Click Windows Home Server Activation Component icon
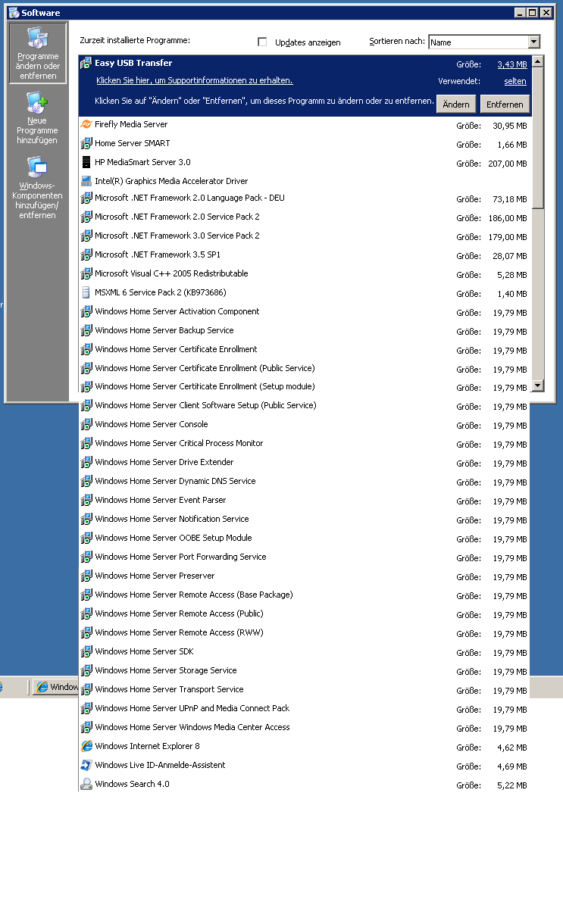The image size is (563, 924). 86,312
